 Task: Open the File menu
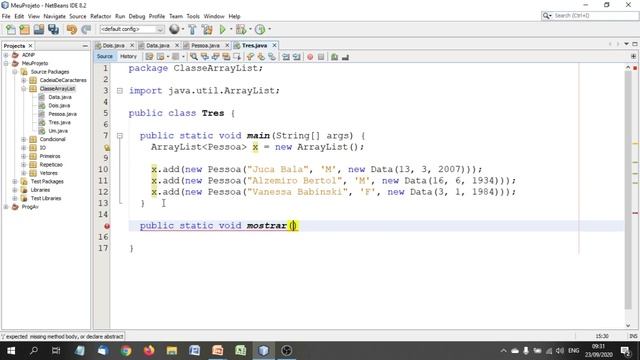pos(6,16)
